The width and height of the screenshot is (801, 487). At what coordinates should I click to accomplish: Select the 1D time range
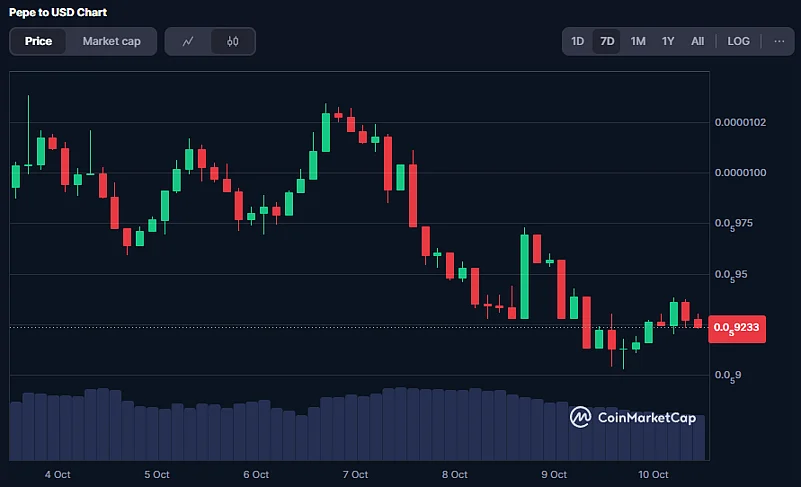577,41
